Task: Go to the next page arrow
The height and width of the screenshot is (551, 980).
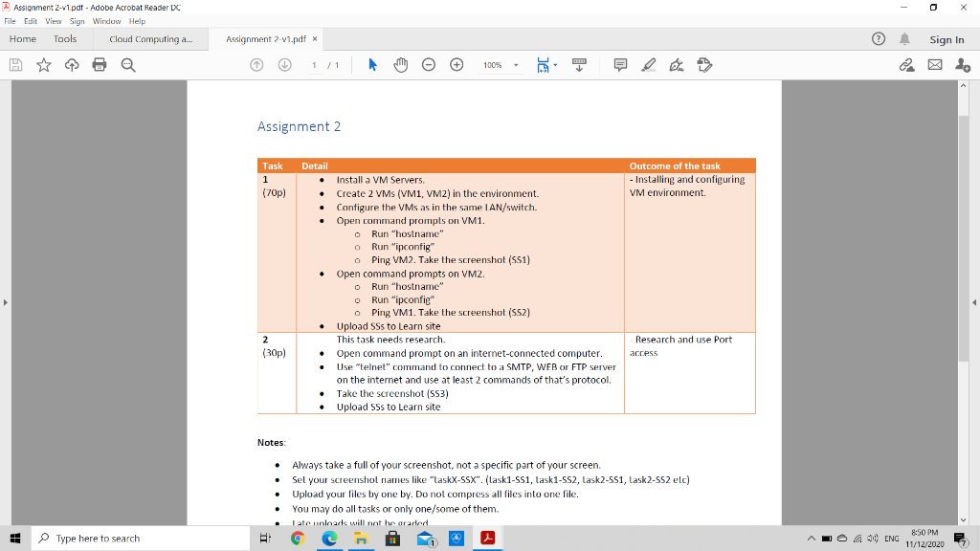Action: tap(284, 65)
